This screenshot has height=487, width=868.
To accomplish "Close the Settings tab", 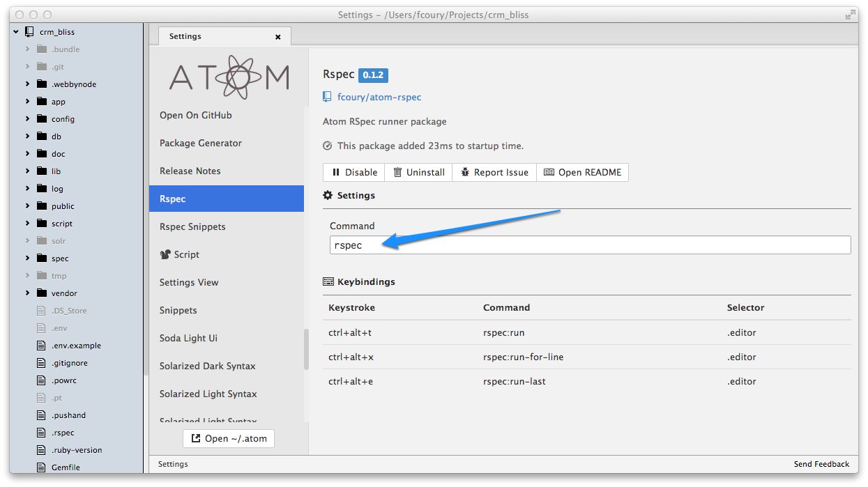I will click(278, 37).
